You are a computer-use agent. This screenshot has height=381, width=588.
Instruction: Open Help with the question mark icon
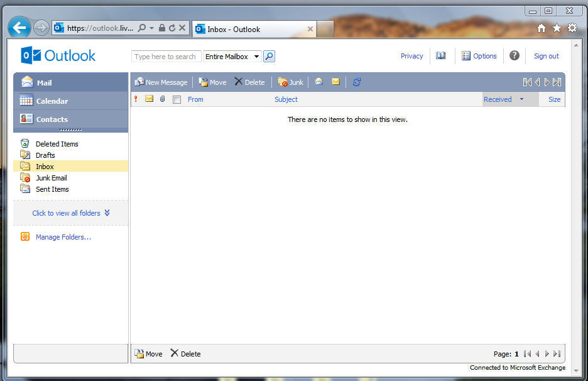pos(514,55)
